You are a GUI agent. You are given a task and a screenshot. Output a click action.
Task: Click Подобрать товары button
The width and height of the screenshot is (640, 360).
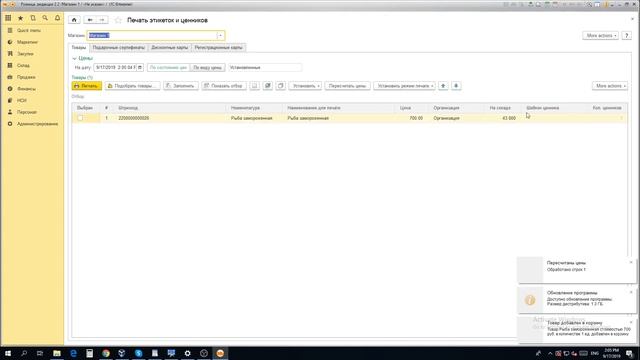(133, 86)
